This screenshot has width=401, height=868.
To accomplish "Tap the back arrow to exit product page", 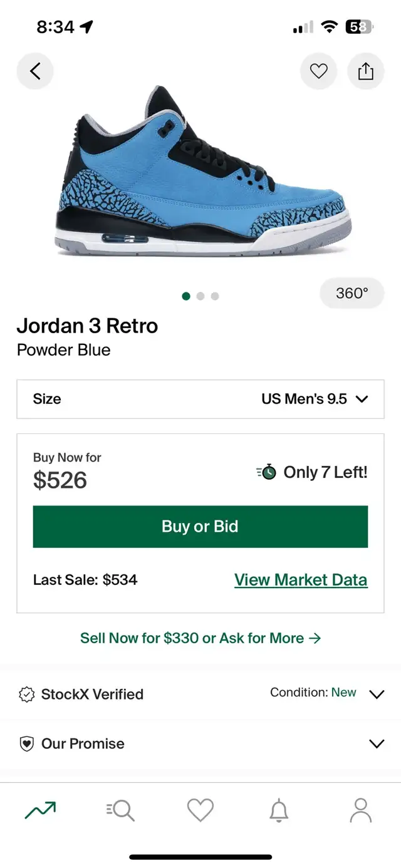I will click(x=35, y=71).
